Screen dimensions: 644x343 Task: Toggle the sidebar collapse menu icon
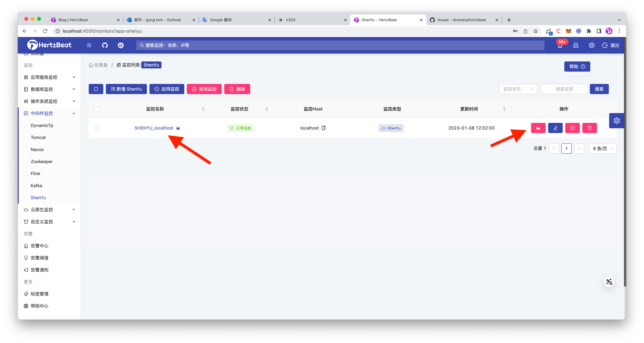pyautogui.click(x=89, y=45)
